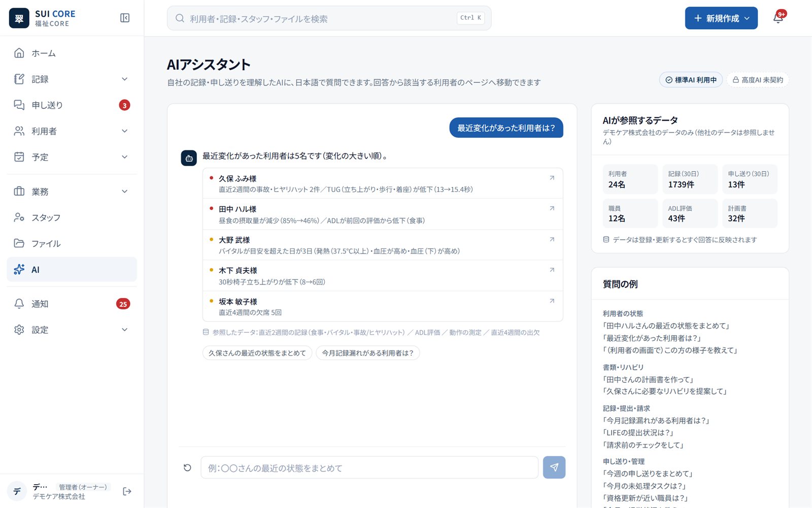Click example 「LIFEの提出状況は?」
The height and width of the screenshot is (508, 812).
pos(638,433)
